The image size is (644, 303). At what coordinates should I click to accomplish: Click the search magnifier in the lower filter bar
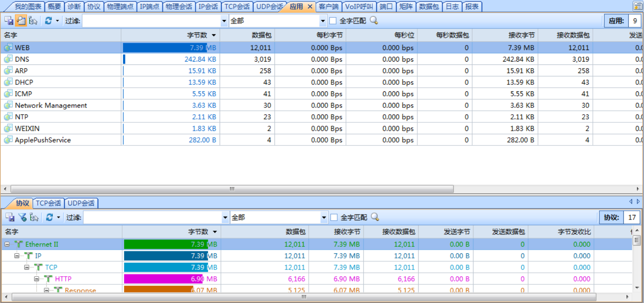pos(375,217)
